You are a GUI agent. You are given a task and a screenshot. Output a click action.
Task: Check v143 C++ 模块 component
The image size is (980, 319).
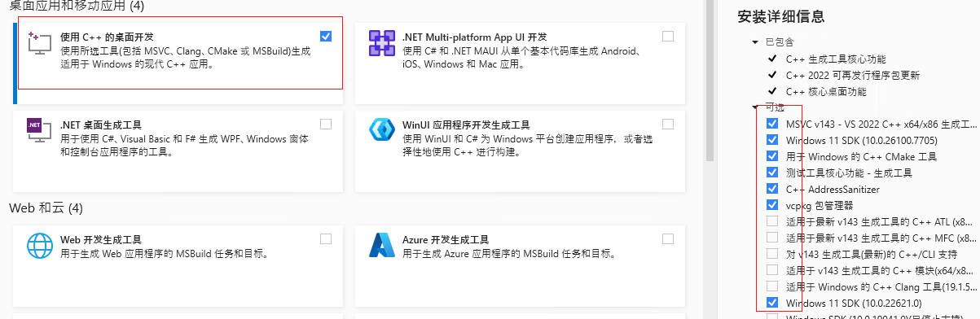coord(771,270)
